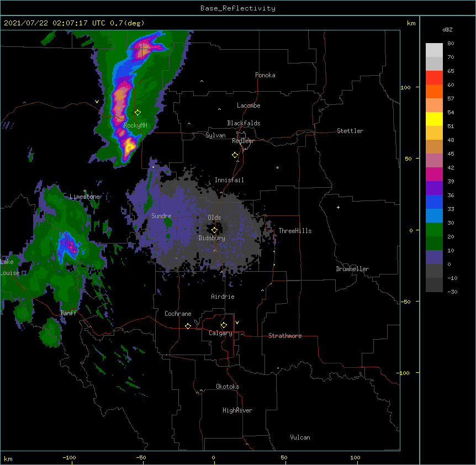Click the white asterisk marker east of Innisfail
Screen dimensions: 476x465
[x=277, y=168]
